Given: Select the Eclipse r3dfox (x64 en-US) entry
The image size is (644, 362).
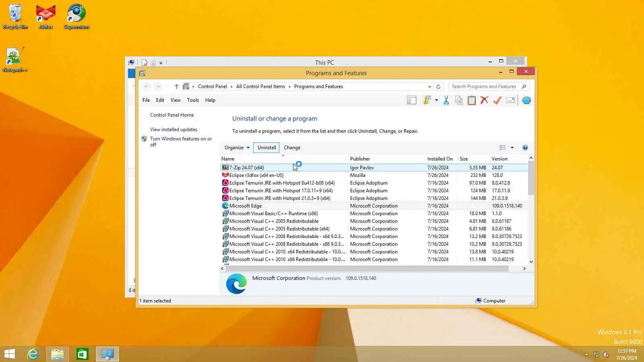Looking at the screenshot, I should click(x=374, y=175).
